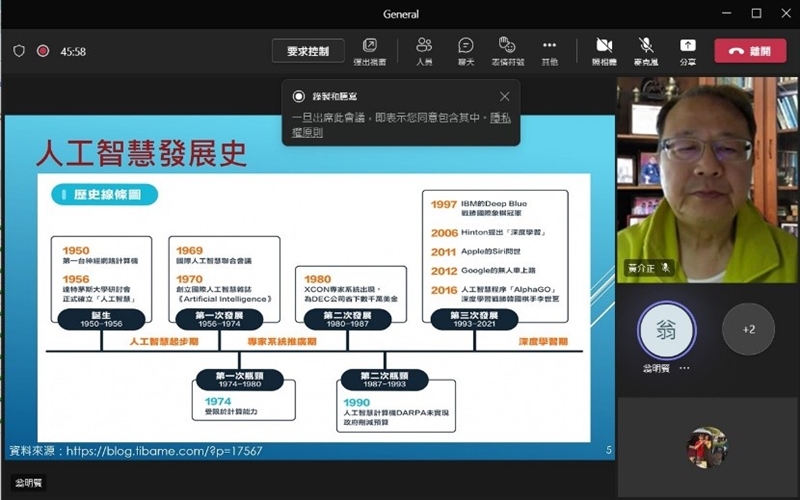
Task: Click the 黃介正 presenter video tile
Action: tap(706, 180)
